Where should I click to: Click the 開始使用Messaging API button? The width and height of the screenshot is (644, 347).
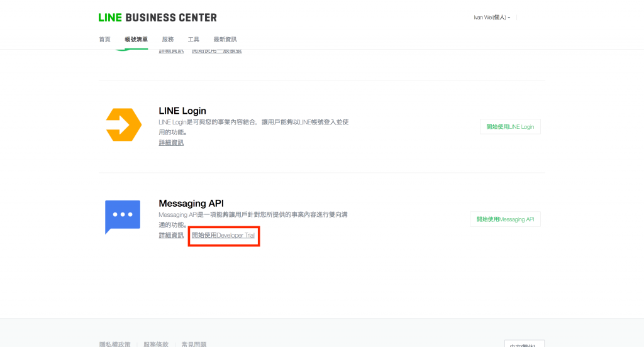[505, 219]
